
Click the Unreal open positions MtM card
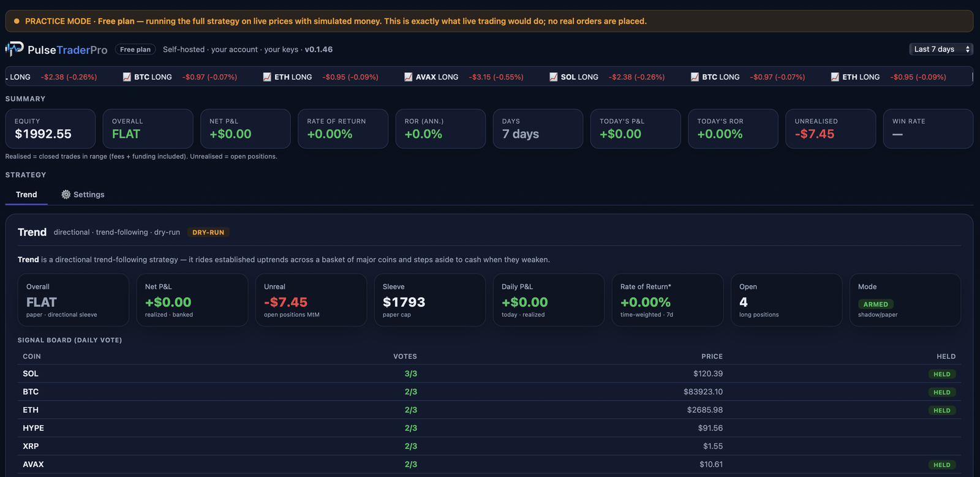click(311, 300)
